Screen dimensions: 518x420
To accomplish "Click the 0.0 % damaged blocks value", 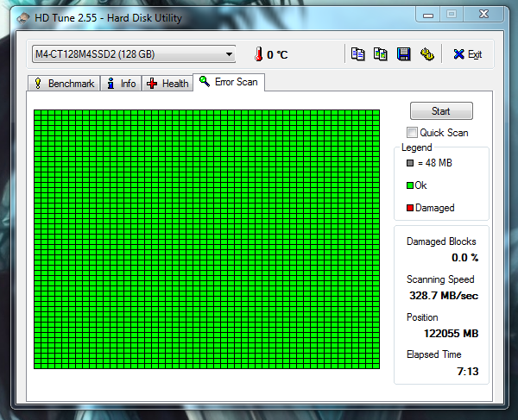I will point(464,257).
